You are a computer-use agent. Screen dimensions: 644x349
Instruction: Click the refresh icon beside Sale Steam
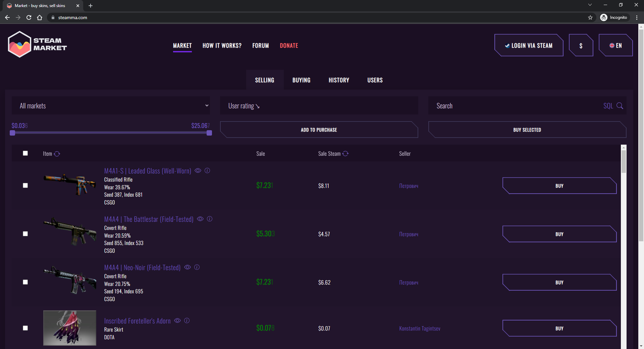[x=345, y=154]
